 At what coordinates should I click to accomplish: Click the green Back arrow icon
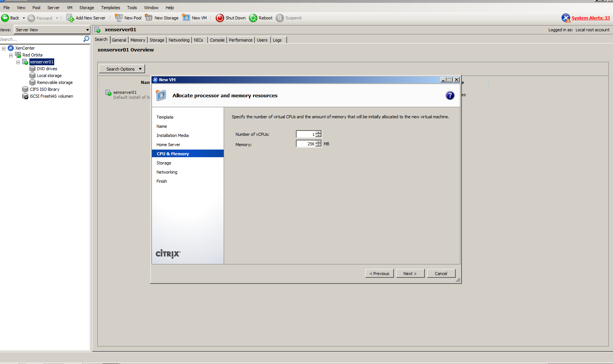click(5, 18)
